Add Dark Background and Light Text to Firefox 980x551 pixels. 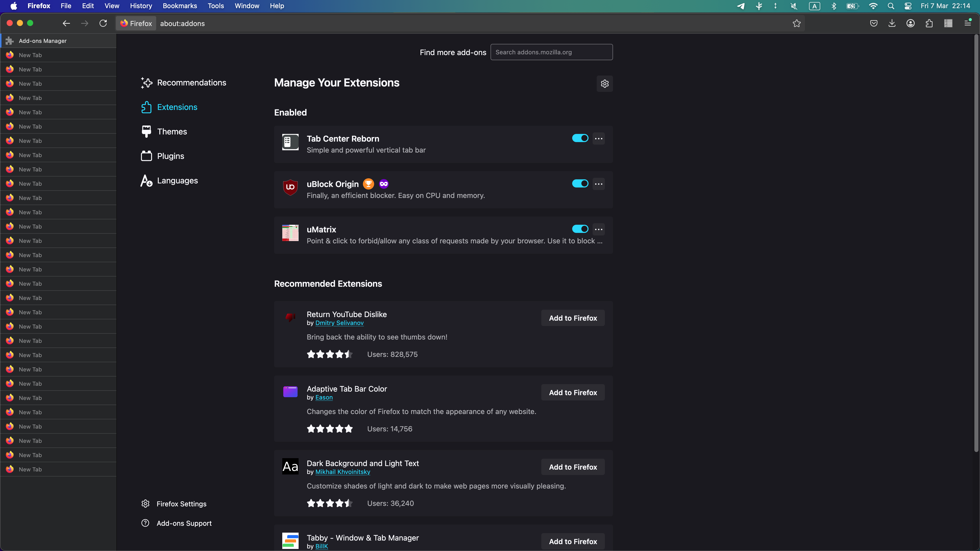coord(573,467)
